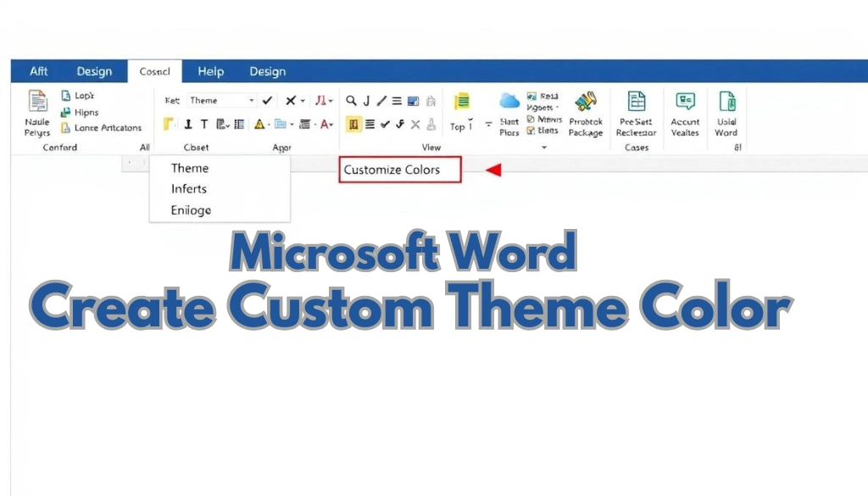Screen dimensions: 868x496
Task: Select the Cosncl tab
Action: 154,71
